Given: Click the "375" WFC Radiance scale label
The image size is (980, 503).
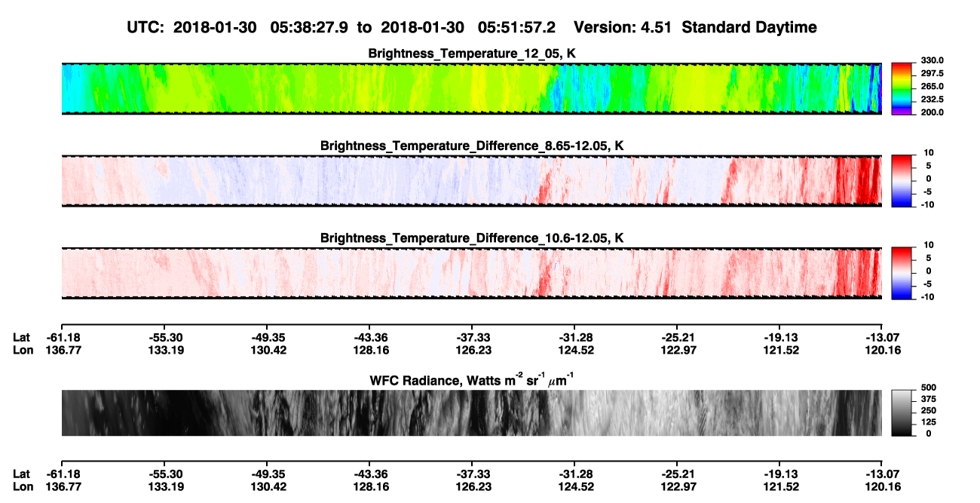Looking at the screenshot, I should click(x=928, y=399).
